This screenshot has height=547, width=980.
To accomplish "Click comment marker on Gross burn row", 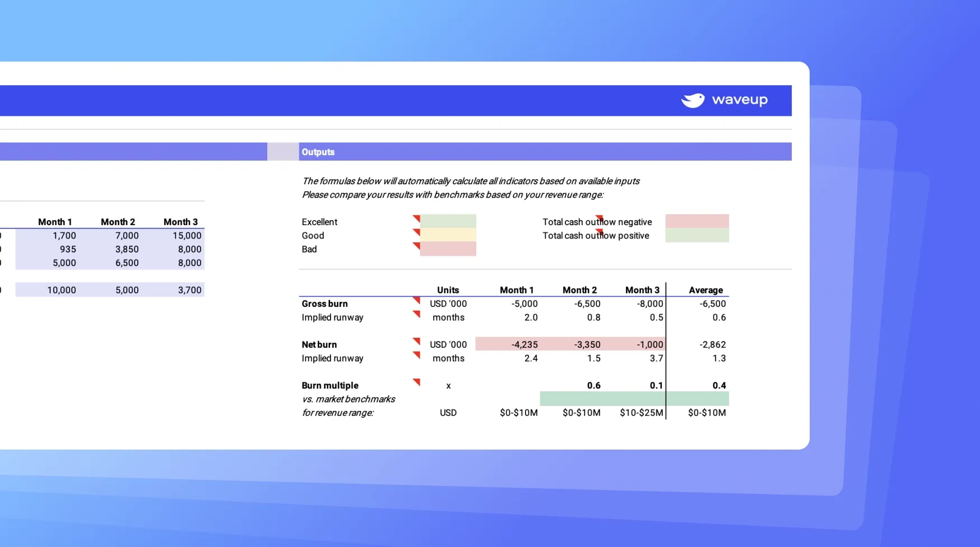I will click(x=416, y=300).
